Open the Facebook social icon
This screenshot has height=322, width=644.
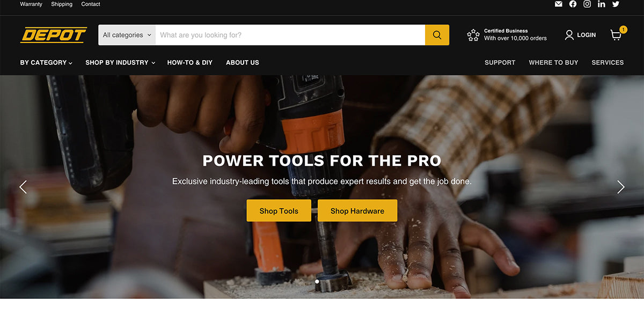[x=573, y=4]
